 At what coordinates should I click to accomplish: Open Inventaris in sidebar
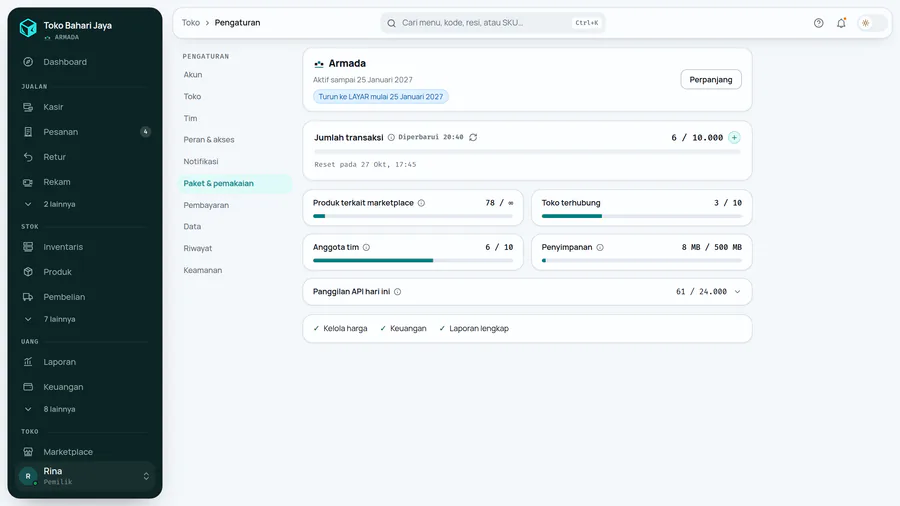(x=85, y=247)
